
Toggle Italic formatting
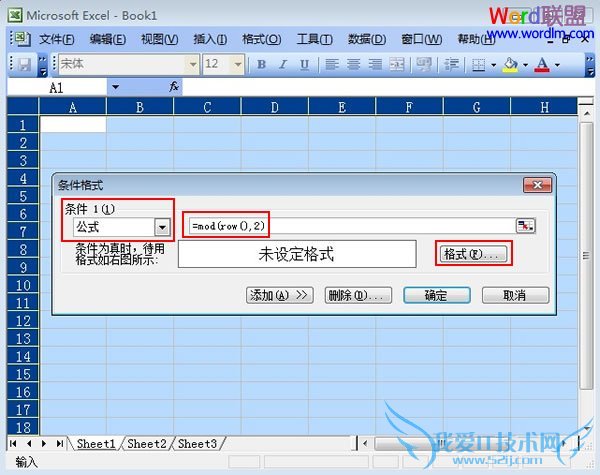click(283, 64)
